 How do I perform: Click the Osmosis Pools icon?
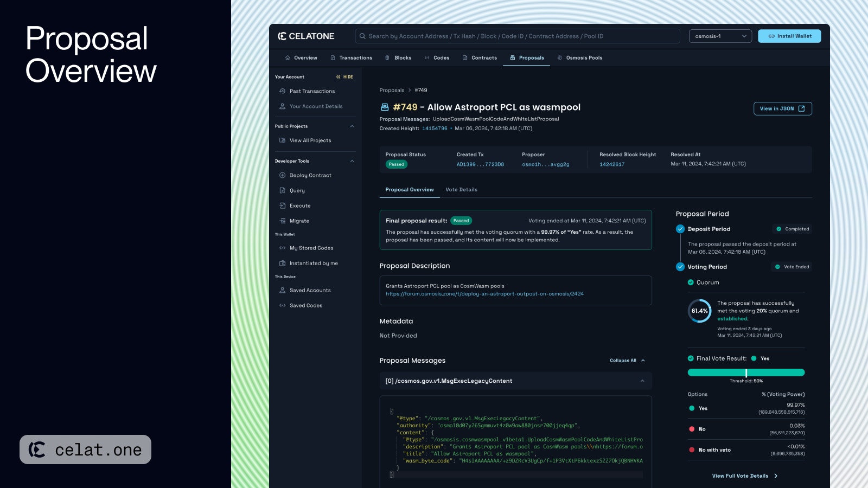(560, 57)
